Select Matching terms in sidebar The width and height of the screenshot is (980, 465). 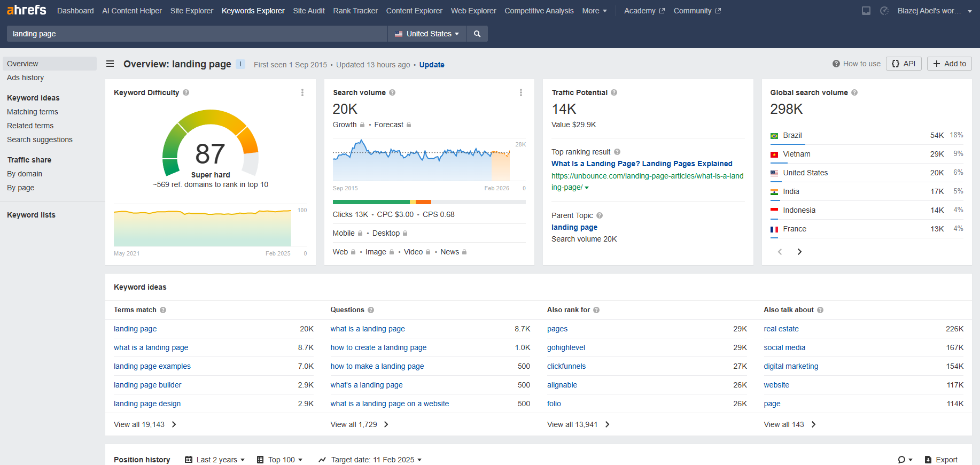click(33, 112)
